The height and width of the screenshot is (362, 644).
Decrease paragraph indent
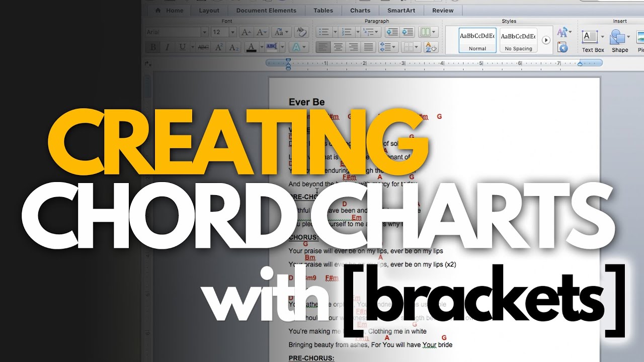pyautogui.click(x=392, y=32)
